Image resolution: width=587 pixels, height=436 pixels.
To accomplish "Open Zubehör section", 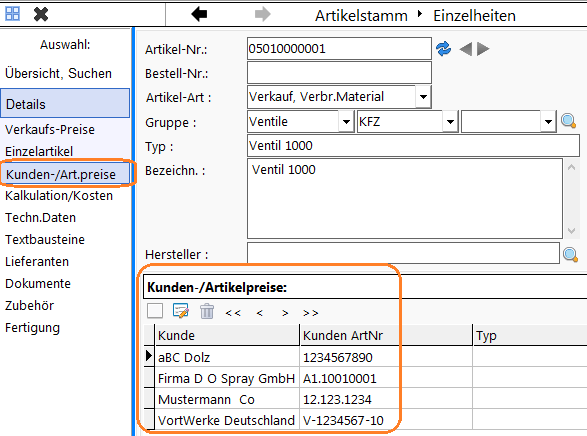I will 30,306.
